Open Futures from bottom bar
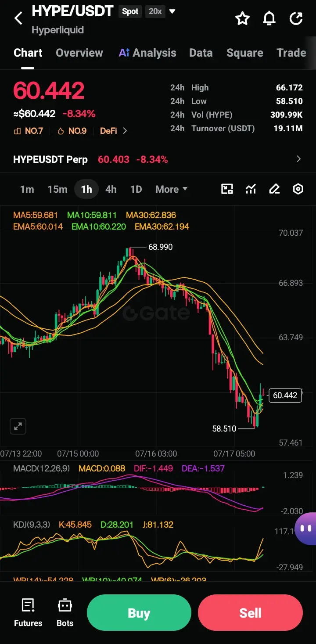Screen dimensions: 316x644 click(x=28, y=612)
